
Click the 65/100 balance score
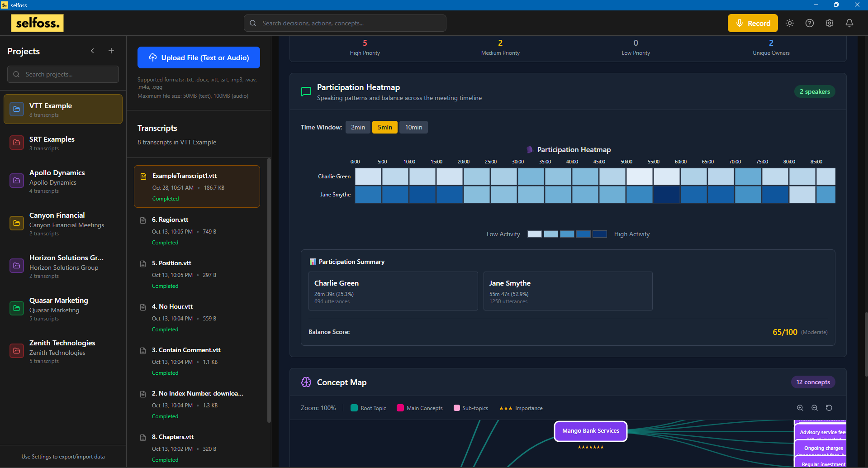coord(785,332)
